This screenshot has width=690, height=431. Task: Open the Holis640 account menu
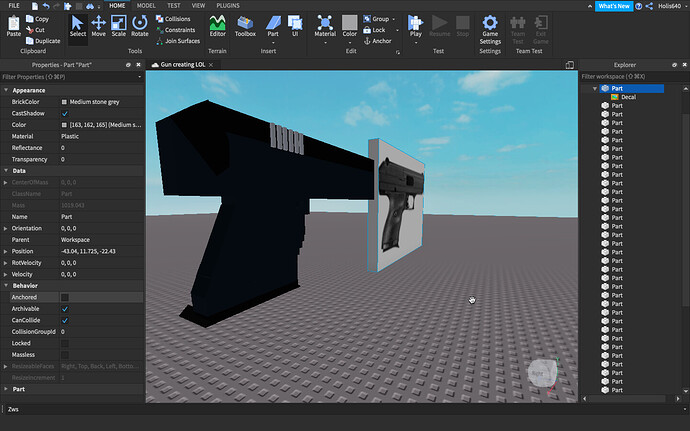[672, 6]
